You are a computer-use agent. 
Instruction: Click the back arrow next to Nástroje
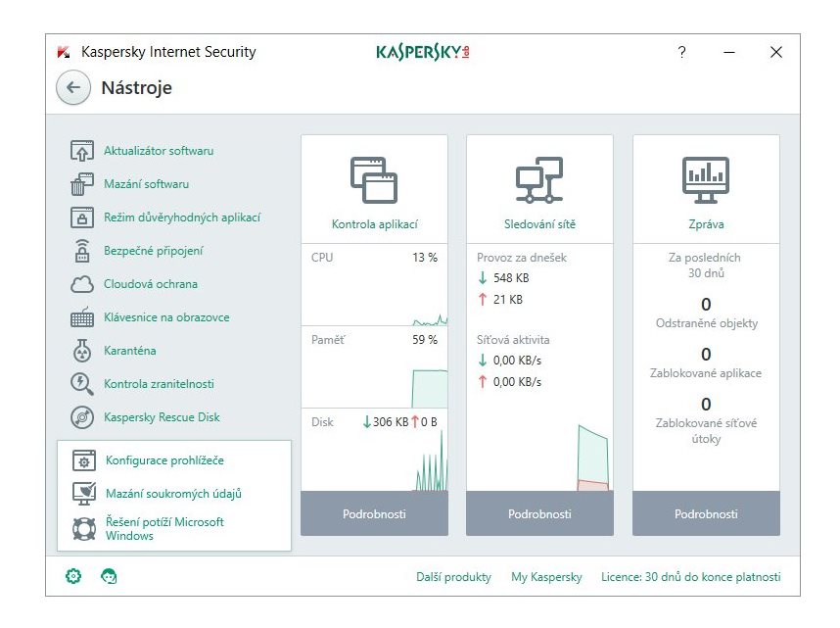coord(73,87)
